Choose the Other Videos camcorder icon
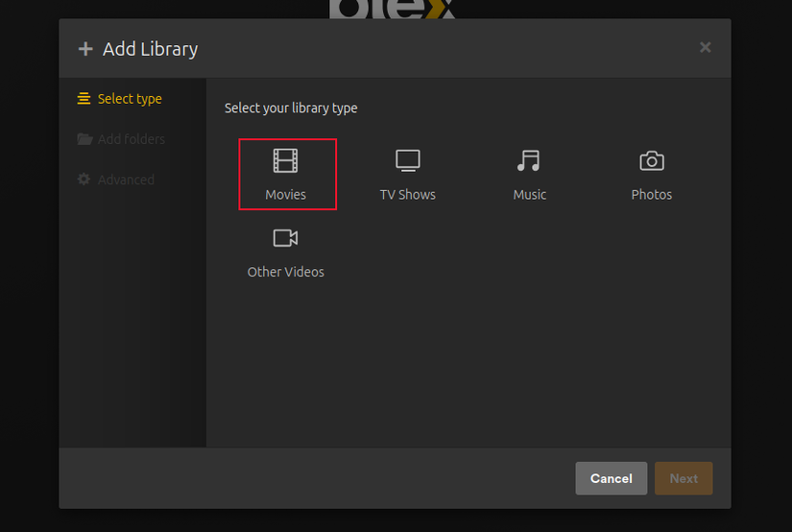Screen dimensions: 792x532 [285, 237]
